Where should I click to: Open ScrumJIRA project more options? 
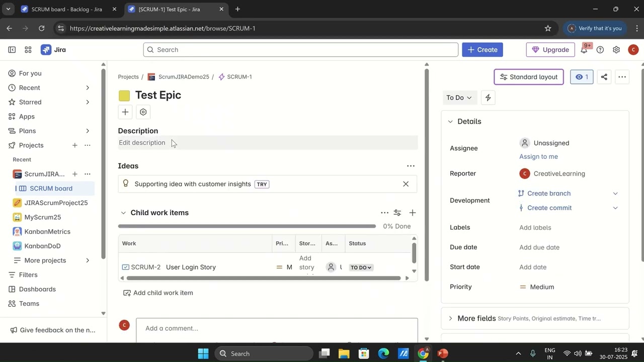pos(88,174)
